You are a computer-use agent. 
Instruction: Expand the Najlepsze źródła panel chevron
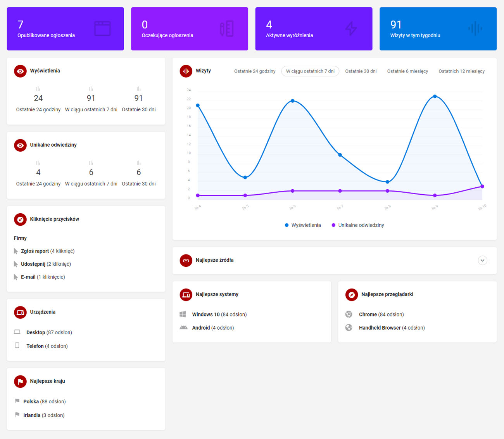[x=482, y=260]
